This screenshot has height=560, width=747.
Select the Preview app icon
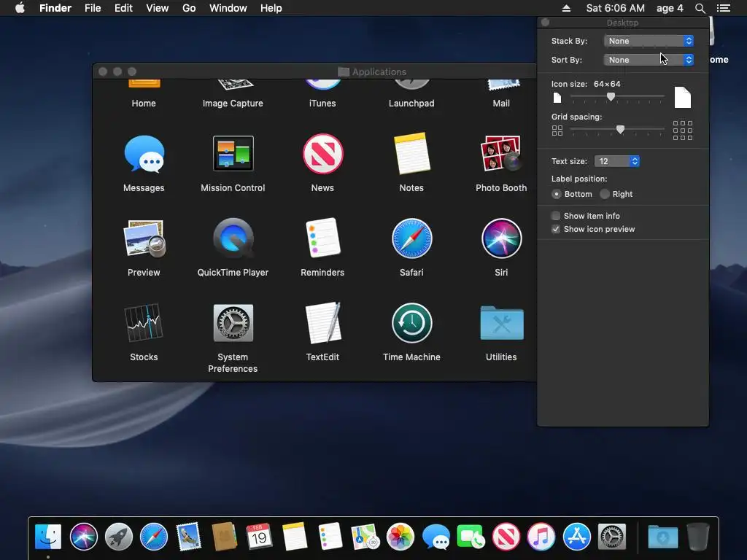(x=144, y=238)
